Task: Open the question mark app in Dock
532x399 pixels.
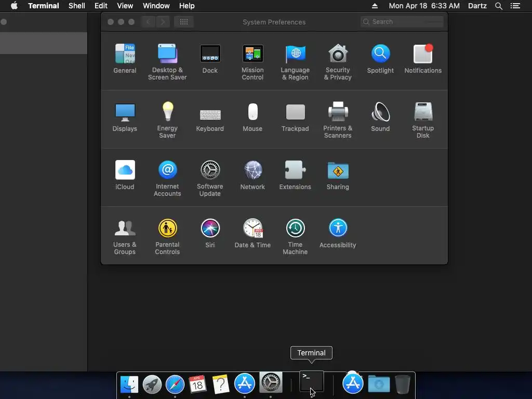Action: click(221, 384)
